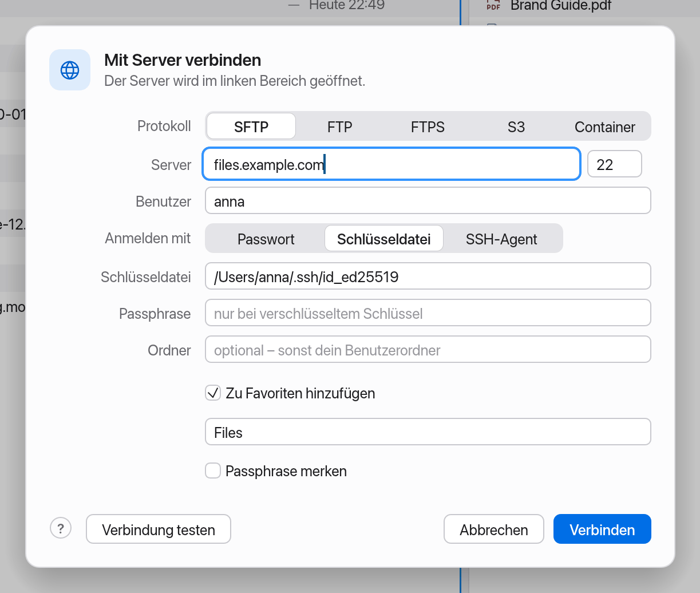
Task: Click the Schlüsseldatei path field
Action: 428,276
